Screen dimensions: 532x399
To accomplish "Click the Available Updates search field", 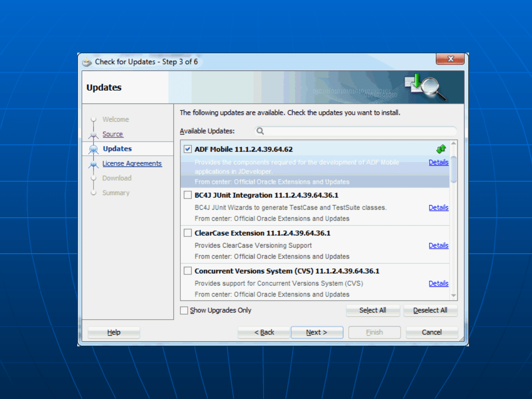I will [x=356, y=131].
